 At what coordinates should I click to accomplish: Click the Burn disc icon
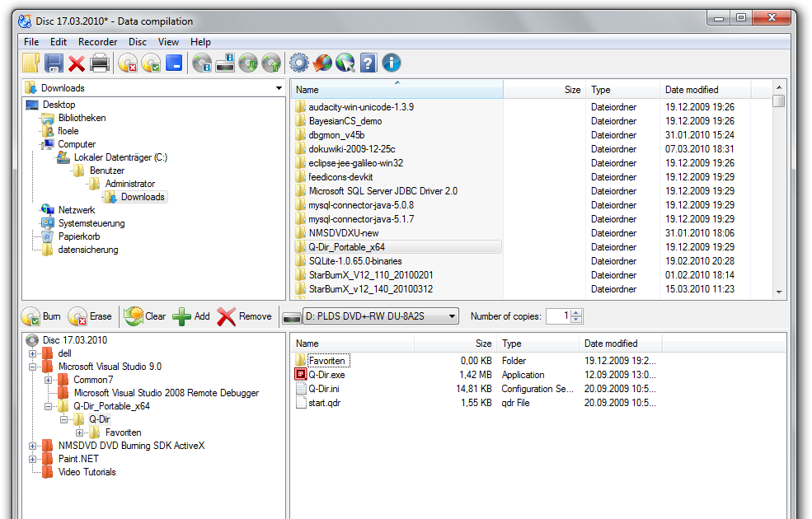pyautogui.click(x=31, y=316)
